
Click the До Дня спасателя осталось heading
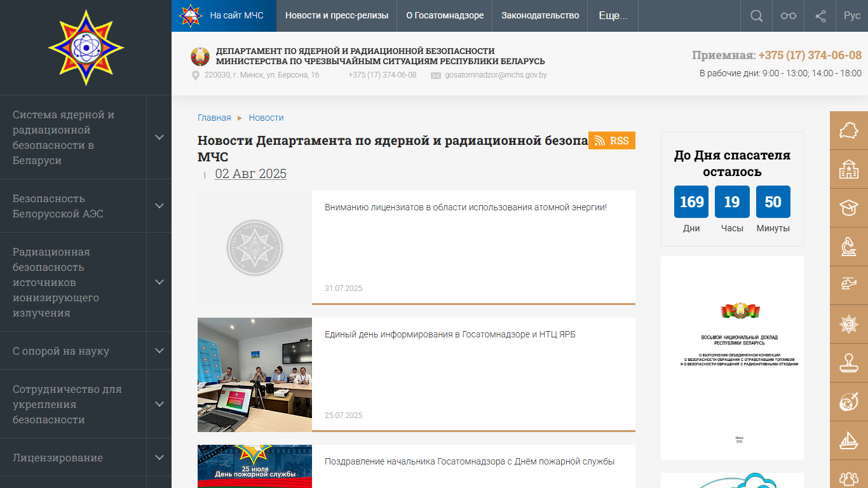[x=732, y=163]
